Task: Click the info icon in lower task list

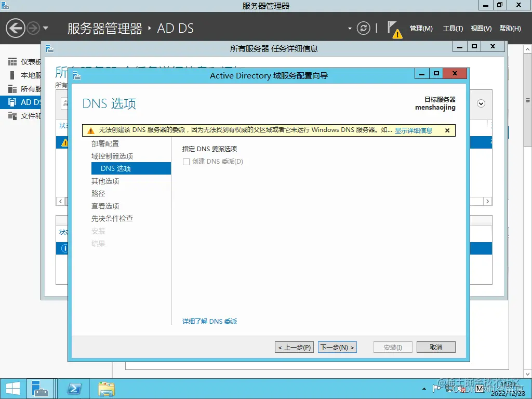Action: [64, 248]
